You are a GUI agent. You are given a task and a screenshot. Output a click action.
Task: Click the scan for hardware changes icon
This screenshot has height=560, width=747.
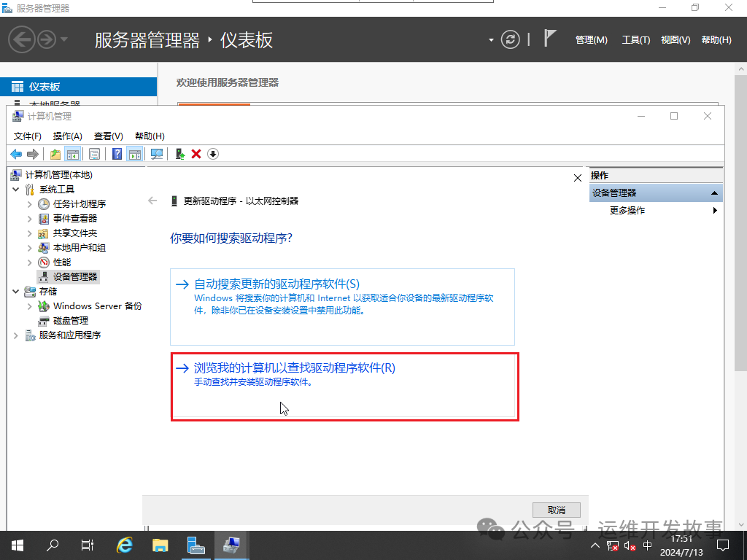158,154
